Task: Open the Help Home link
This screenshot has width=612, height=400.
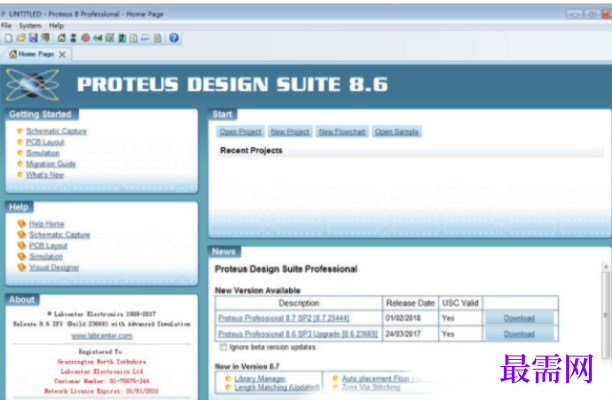Action: pos(46,224)
